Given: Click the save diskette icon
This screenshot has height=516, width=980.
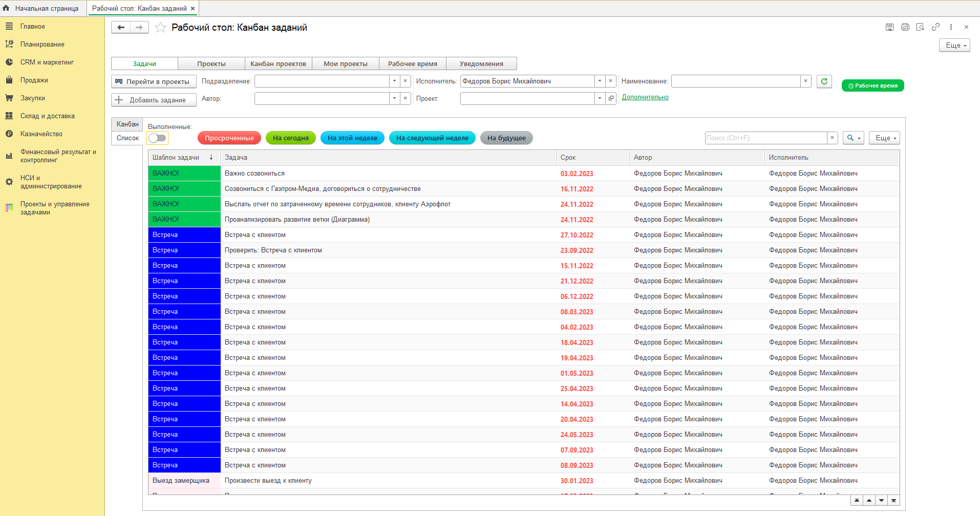Looking at the screenshot, I should click(x=889, y=27).
